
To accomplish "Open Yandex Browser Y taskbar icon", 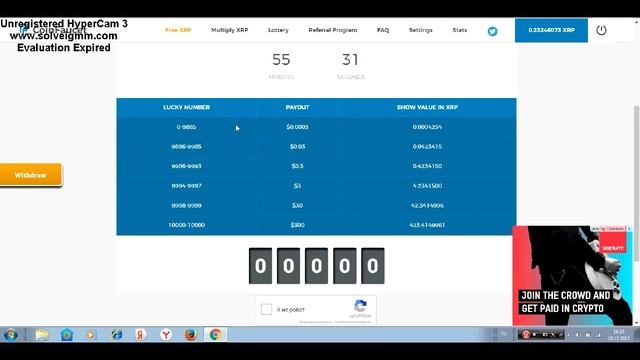I will (x=166, y=335).
